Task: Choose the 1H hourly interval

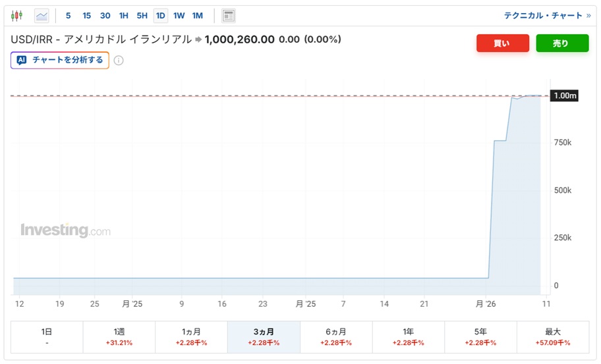Action: (x=123, y=15)
